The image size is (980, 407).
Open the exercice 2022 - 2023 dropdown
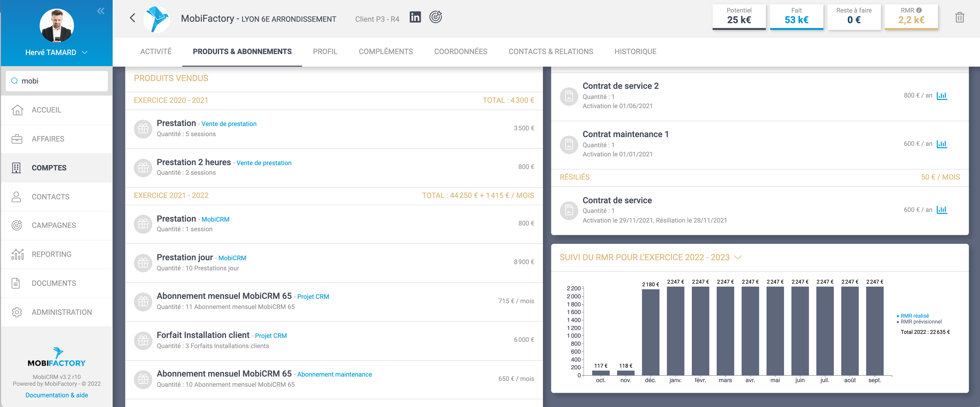738,258
